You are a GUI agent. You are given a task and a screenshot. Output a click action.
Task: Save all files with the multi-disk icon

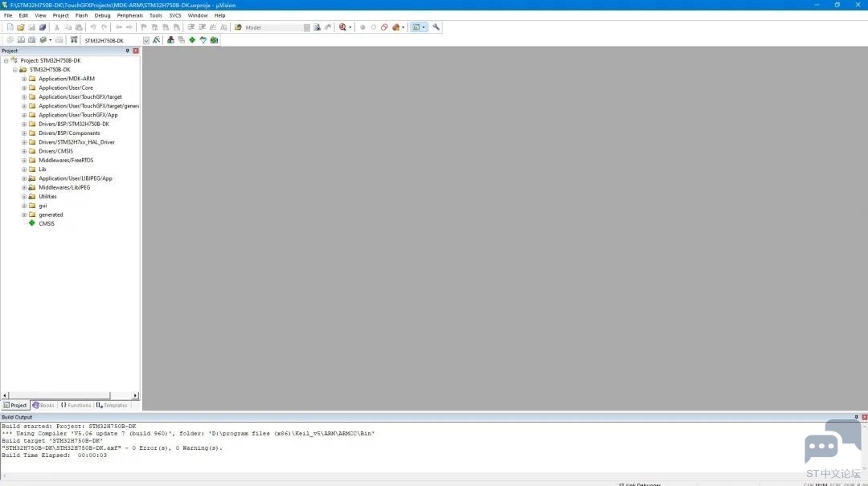point(42,27)
